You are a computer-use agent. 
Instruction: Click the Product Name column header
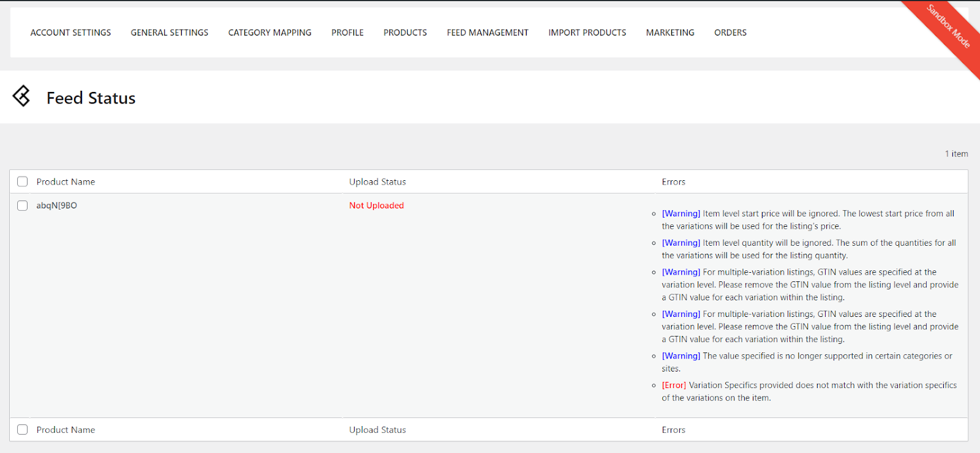click(x=66, y=182)
